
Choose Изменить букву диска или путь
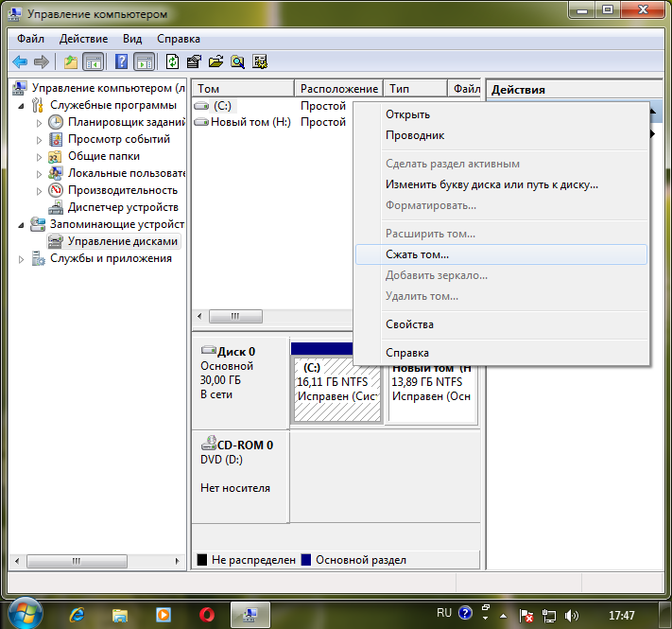(501, 184)
